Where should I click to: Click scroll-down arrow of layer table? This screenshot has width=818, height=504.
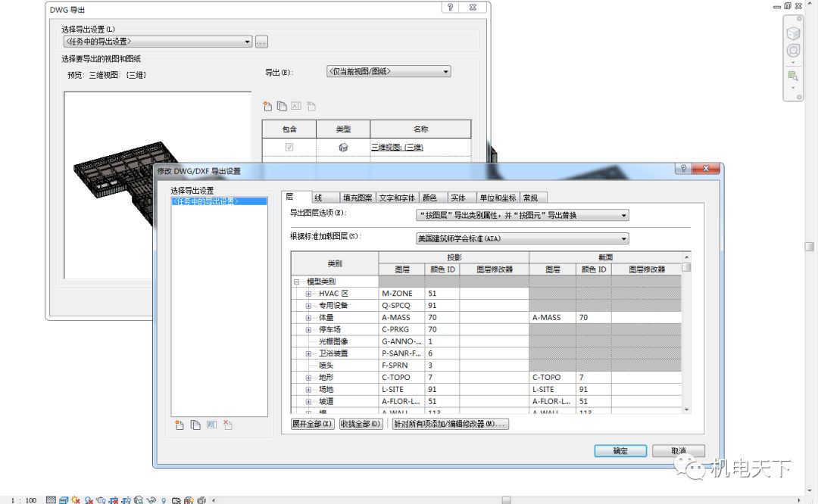click(x=686, y=410)
